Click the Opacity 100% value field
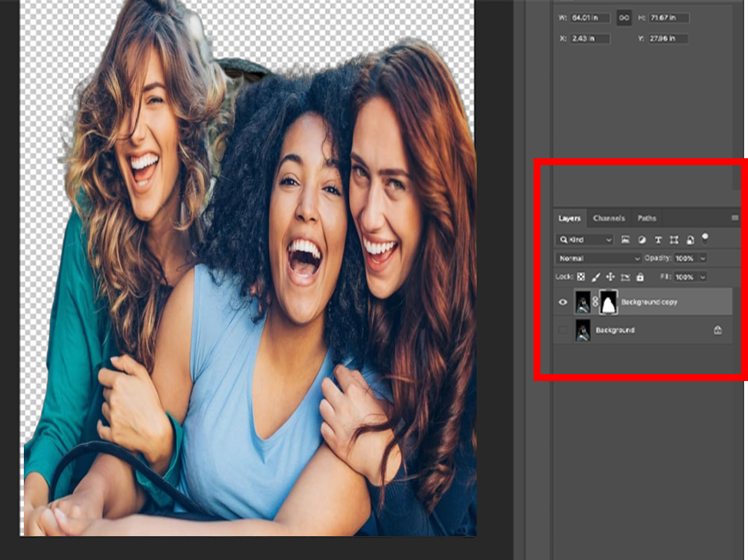 pos(686,258)
